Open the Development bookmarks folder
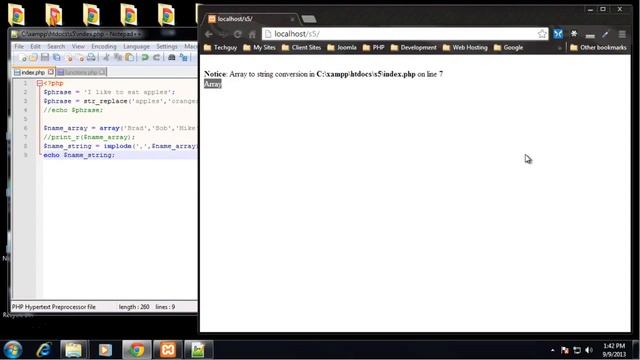 tap(413, 48)
